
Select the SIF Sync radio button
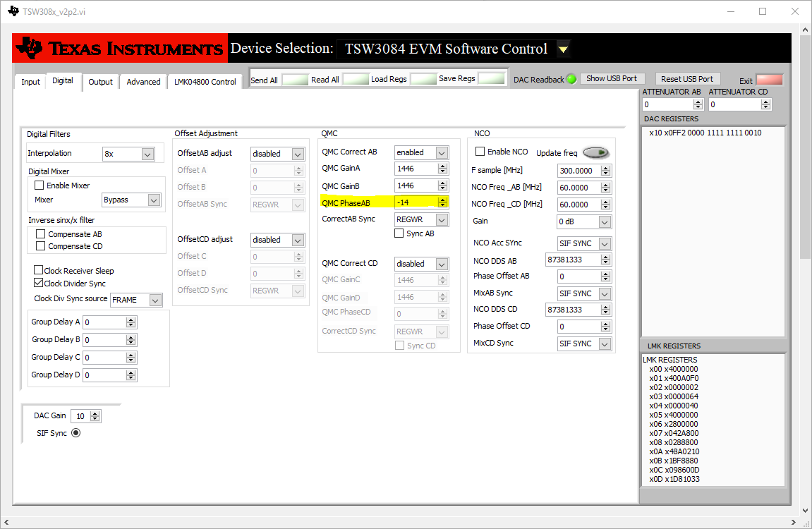click(75, 433)
